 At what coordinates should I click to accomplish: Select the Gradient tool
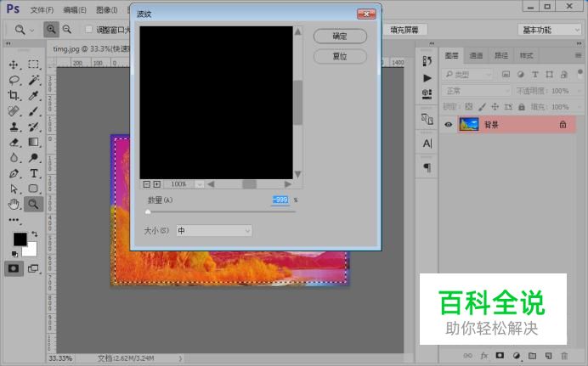pyautogui.click(x=33, y=143)
